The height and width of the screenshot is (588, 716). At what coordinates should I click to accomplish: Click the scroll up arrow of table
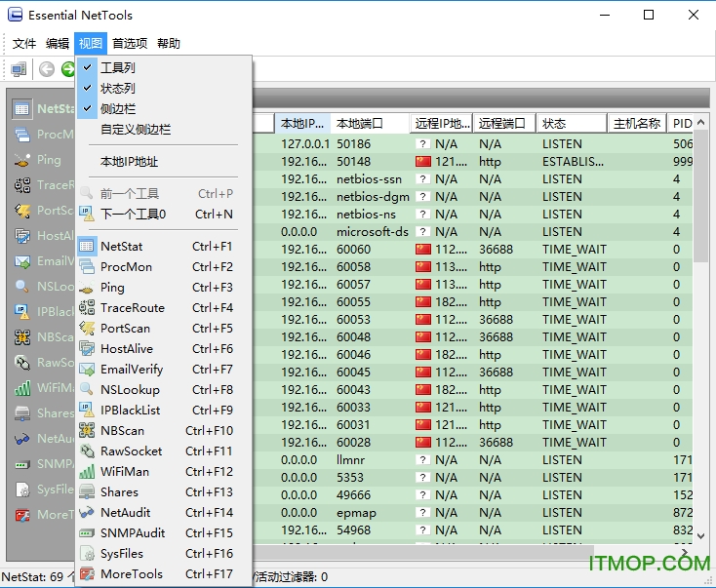tap(701, 122)
